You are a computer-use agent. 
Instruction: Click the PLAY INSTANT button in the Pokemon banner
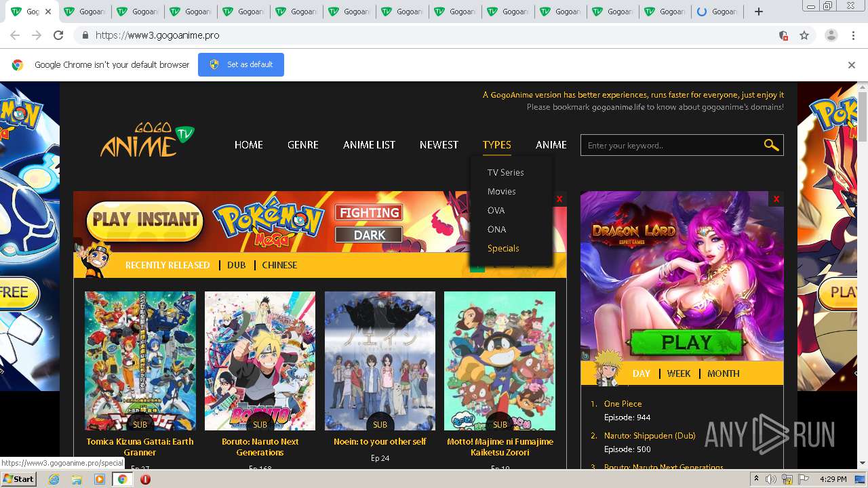(145, 220)
